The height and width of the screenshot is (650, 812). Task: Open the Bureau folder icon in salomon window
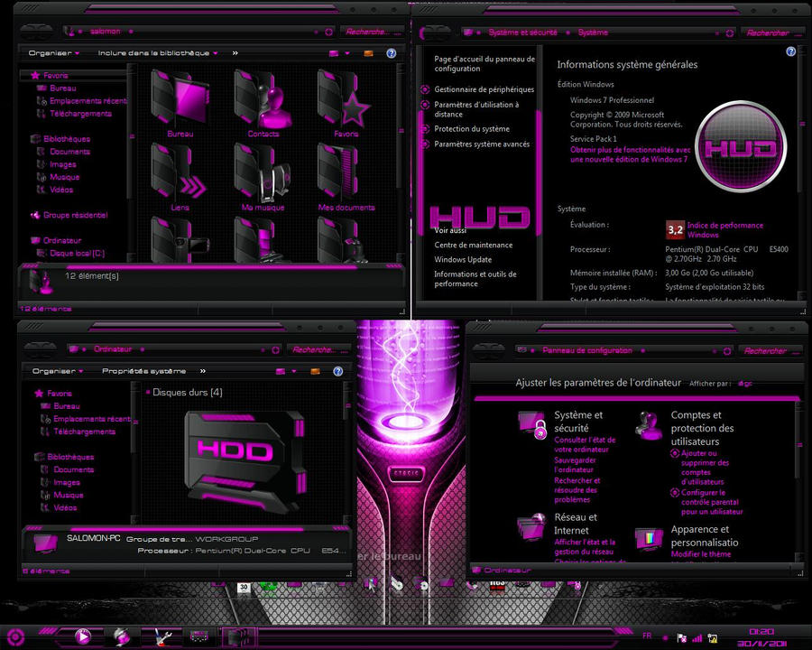click(x=180, y=98)
